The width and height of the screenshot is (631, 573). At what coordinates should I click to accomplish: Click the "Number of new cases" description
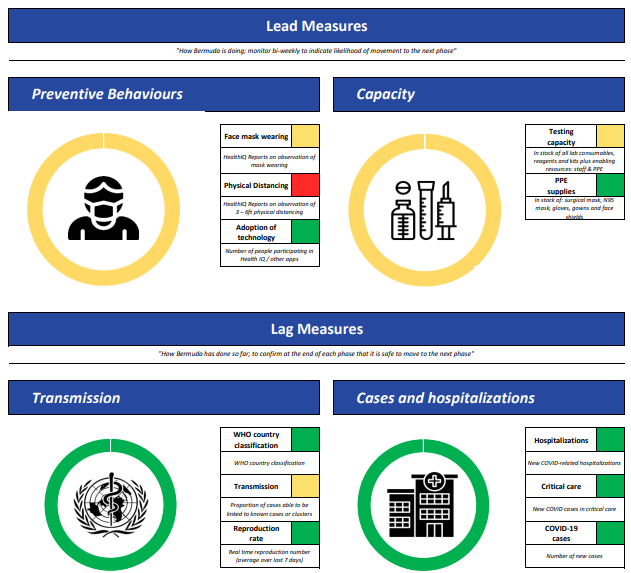pos(574,556)
